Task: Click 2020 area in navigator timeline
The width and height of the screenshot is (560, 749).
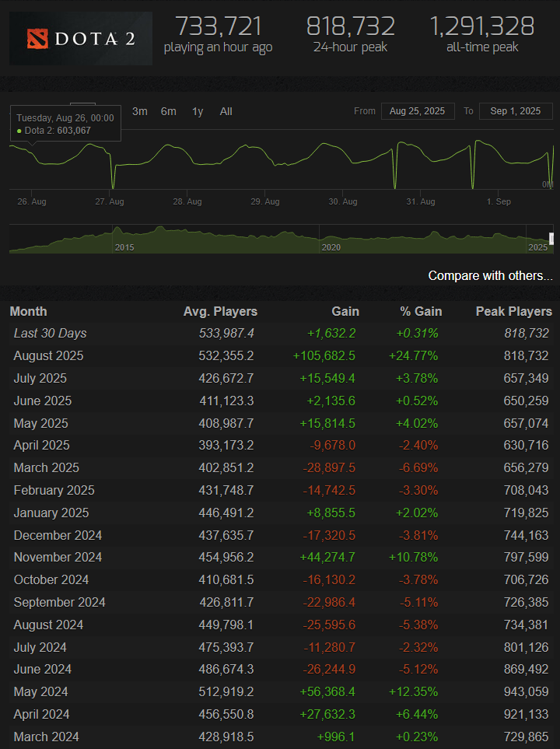Action: tap(331, 247)
